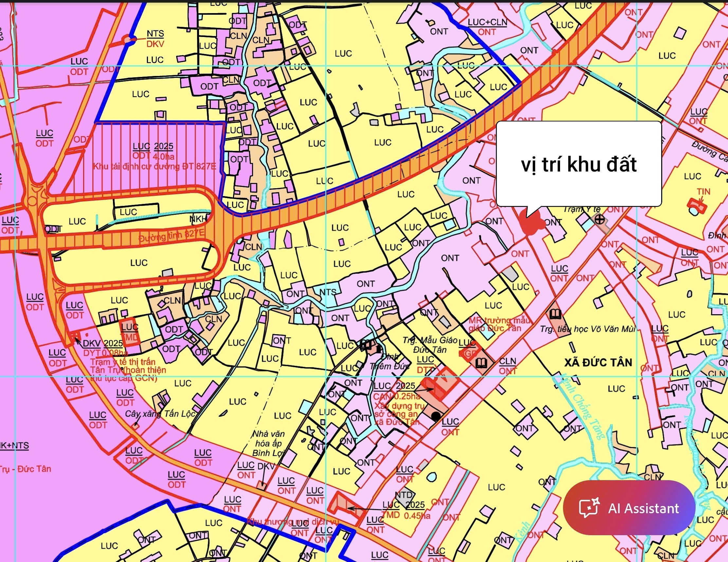The height and width of the screenshot is (562, 728).
Task: Click the 'Trg. Mẫu Giáo Đức Tân' label
Action: coord(430,345)
